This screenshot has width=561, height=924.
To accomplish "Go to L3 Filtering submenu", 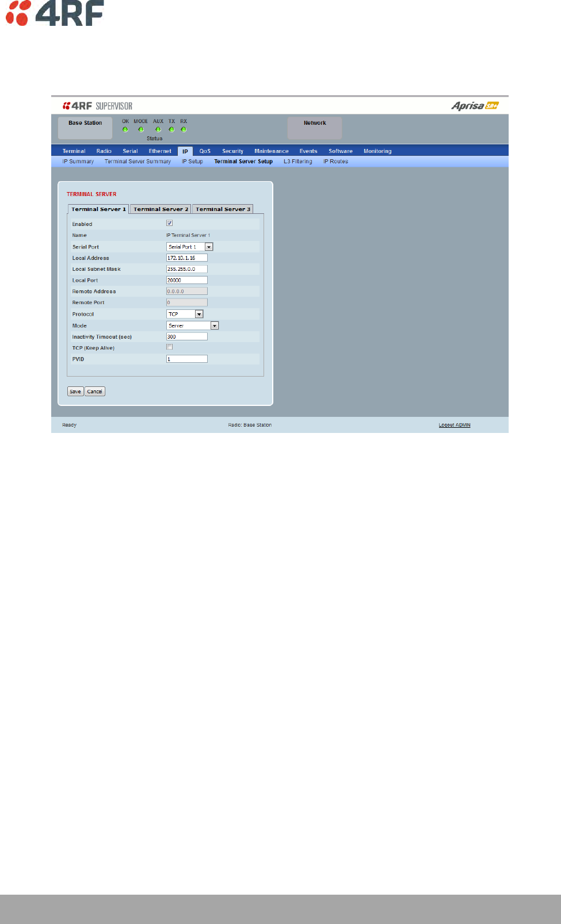I will tap(298, 162).
